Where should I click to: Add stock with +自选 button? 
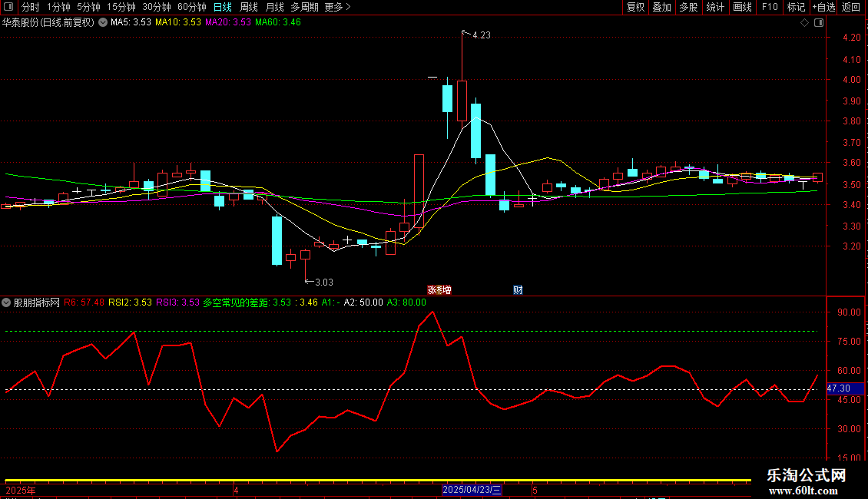(823, 7)
